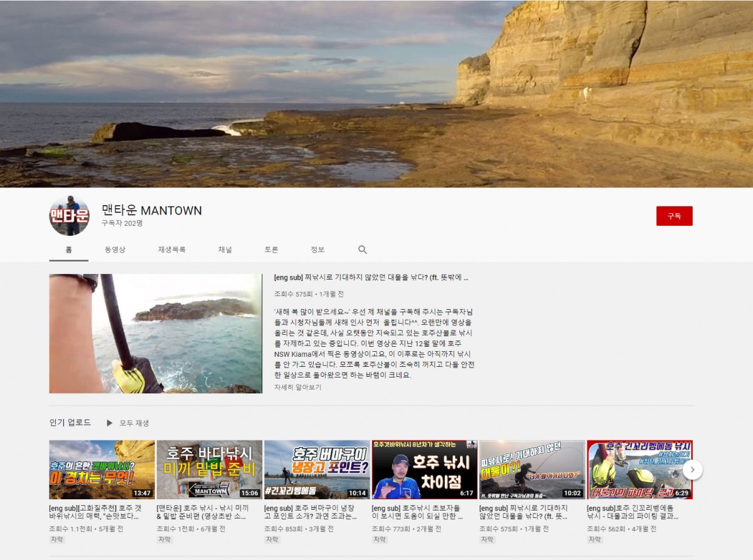Open the 호주 버마구이 냉장고 포인트 thumbnail
Screen dimensions: 753x560
[317, 469]
